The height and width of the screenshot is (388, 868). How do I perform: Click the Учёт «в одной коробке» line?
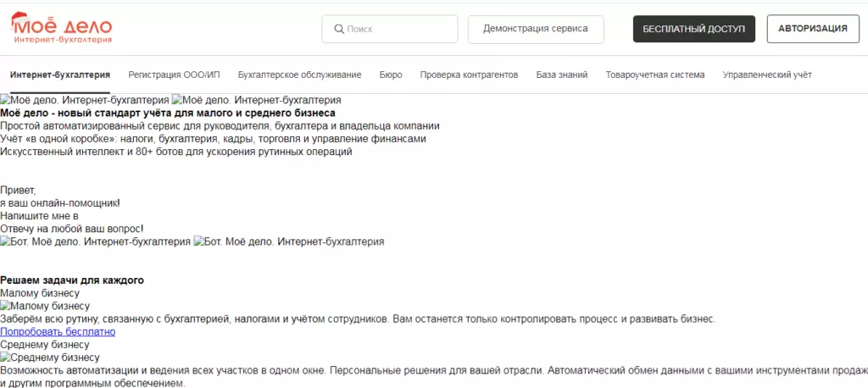pos(213,139)
